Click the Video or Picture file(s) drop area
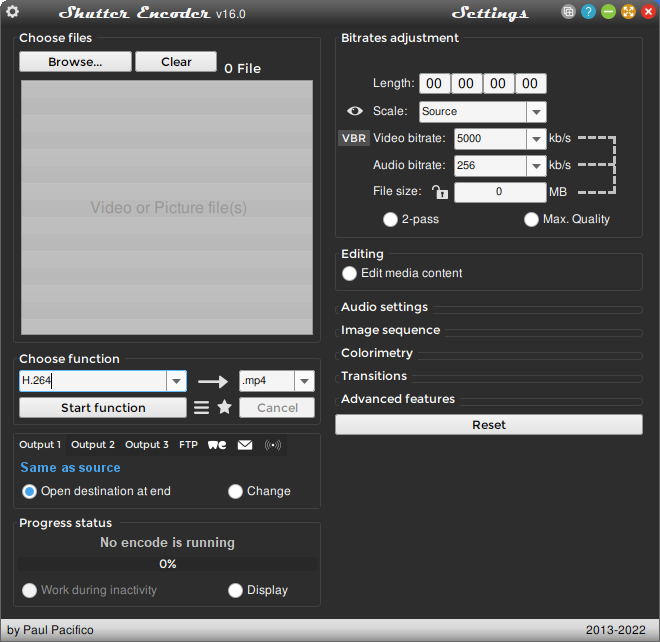Image resolution: width=660 pixels, height=642 pixels. click(x=167, y=208)
